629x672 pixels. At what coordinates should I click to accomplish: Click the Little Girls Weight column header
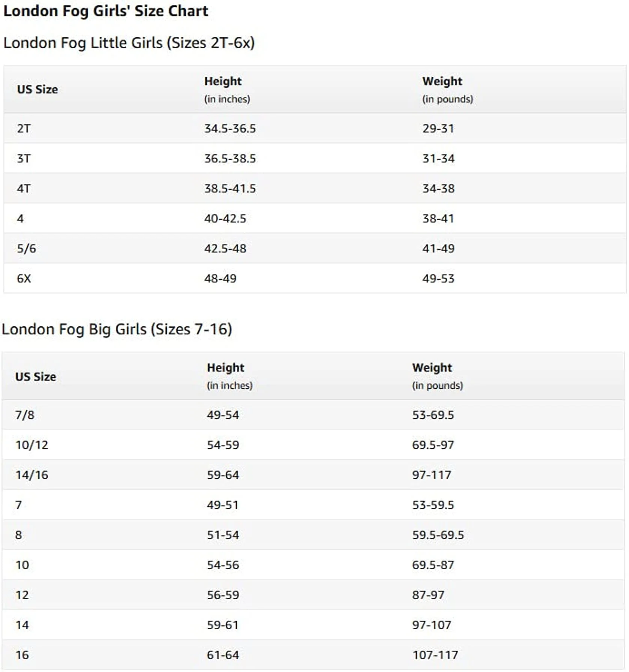(448, 90)
